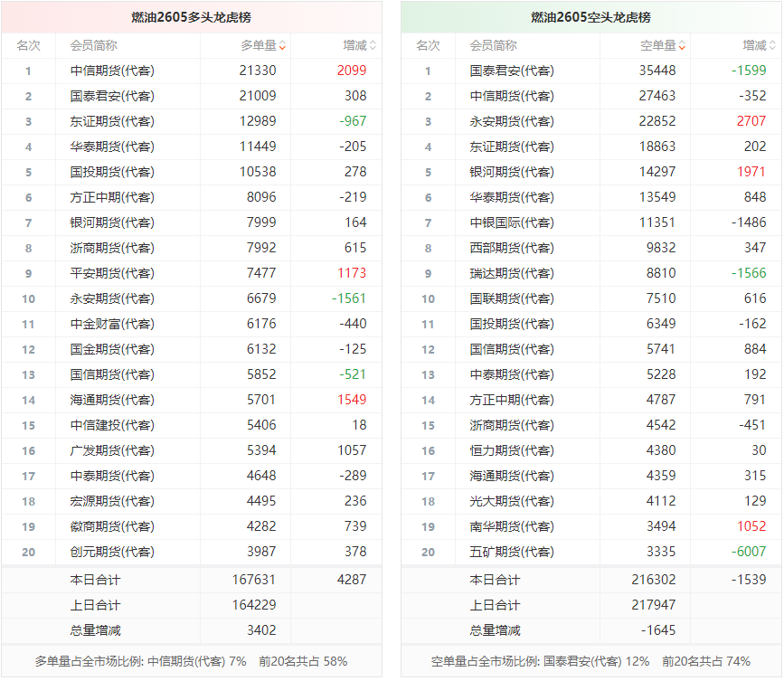Click the short volume value 18863
The width and height of the screenshot is (784, 681).
[x=657, y=147]
